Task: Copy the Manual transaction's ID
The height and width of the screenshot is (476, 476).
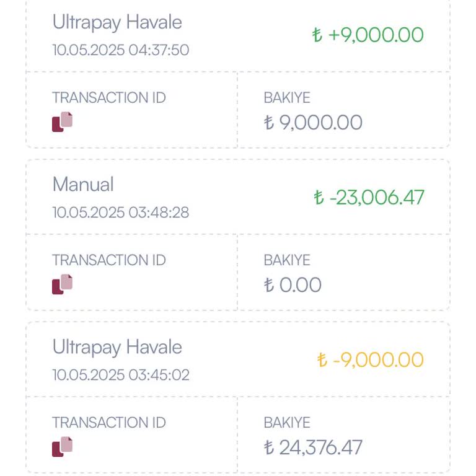Action: click(x=63, y=284)
